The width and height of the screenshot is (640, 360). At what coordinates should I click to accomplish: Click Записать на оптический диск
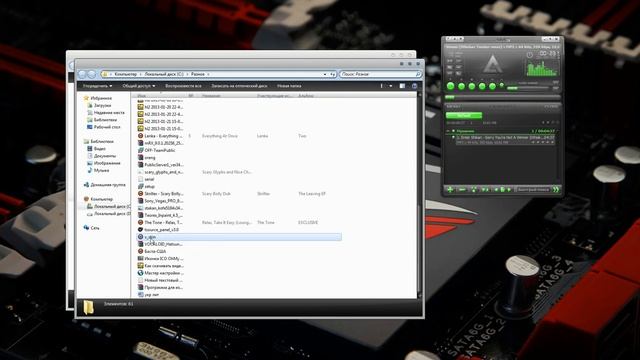[239, 86]
